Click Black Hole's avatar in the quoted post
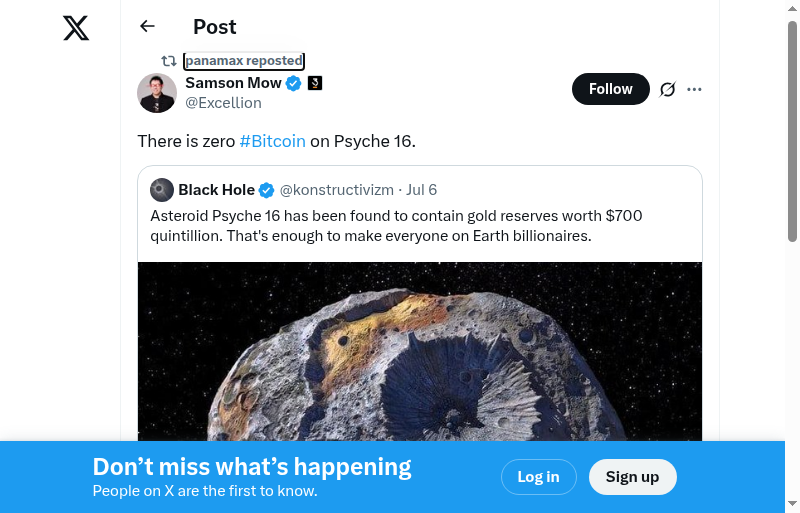This screenshot has height=513, width=800. tap(162, 190)
